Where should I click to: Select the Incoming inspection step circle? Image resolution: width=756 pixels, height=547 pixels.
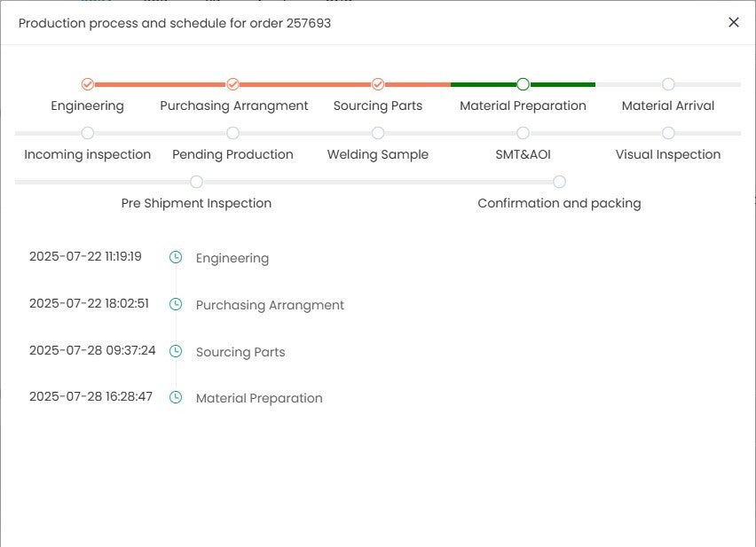[87, 133]
